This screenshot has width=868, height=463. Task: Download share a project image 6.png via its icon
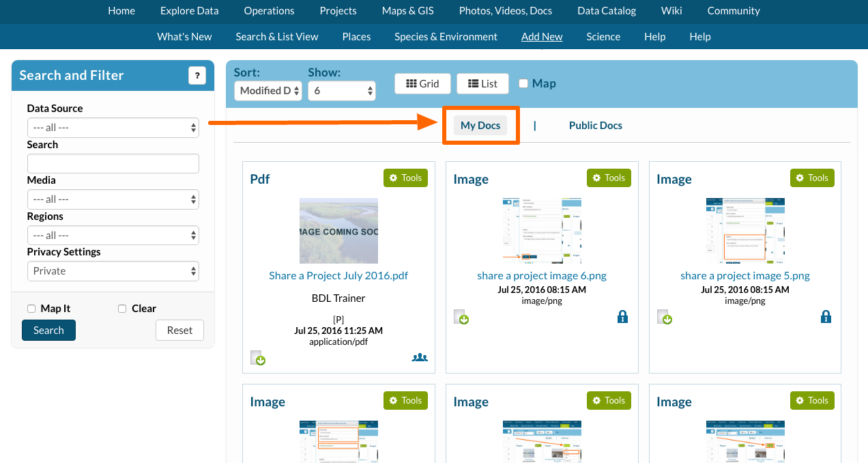click(x=461, y=317)
